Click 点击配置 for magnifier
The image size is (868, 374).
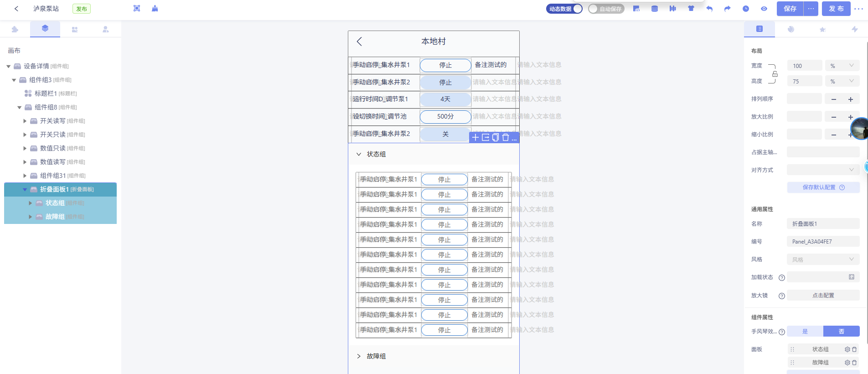[823, 296]
